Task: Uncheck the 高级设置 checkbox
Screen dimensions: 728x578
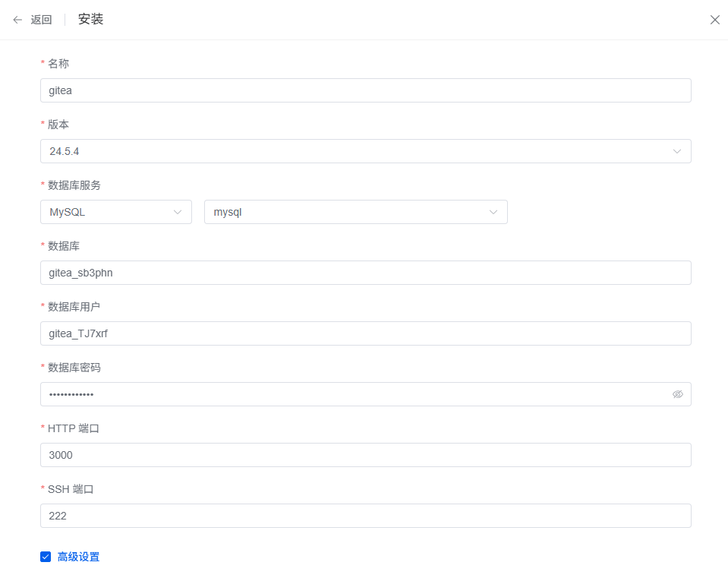Action: click(46, 557)
